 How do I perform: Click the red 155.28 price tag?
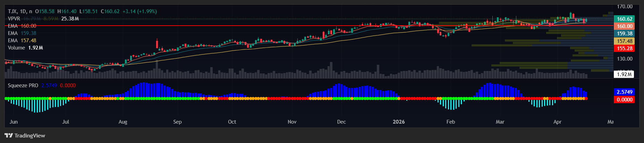[624, 48]
